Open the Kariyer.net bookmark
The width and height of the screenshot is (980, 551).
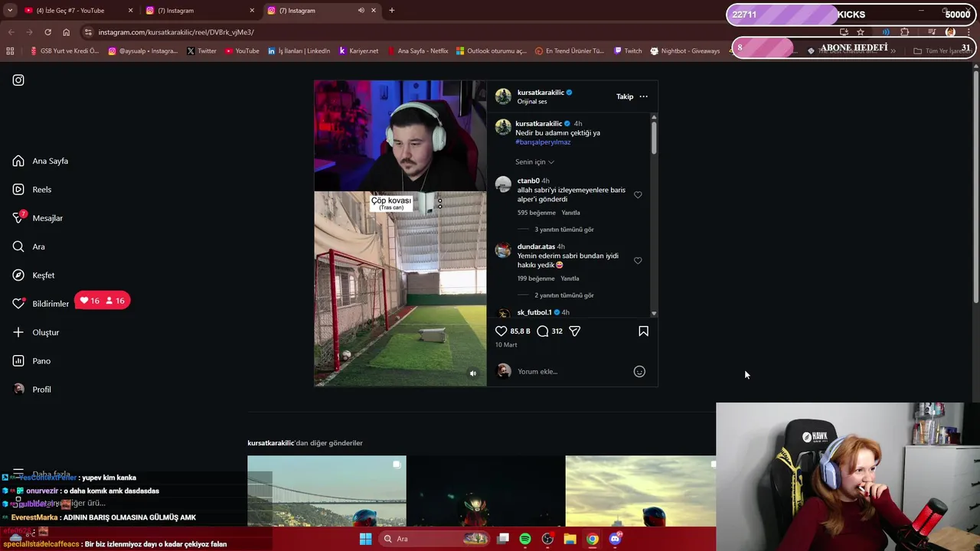point(358,51)
